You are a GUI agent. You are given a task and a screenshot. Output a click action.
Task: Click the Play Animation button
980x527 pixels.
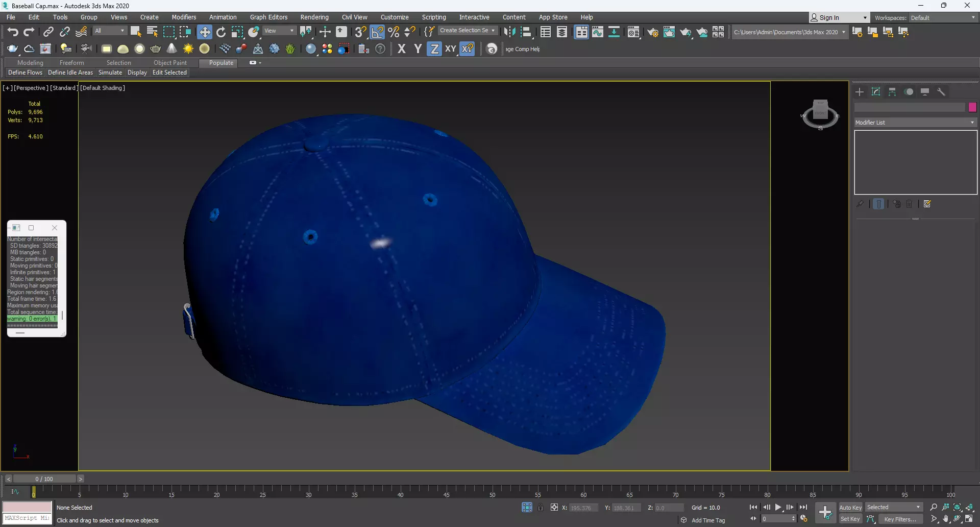[778, 507]
